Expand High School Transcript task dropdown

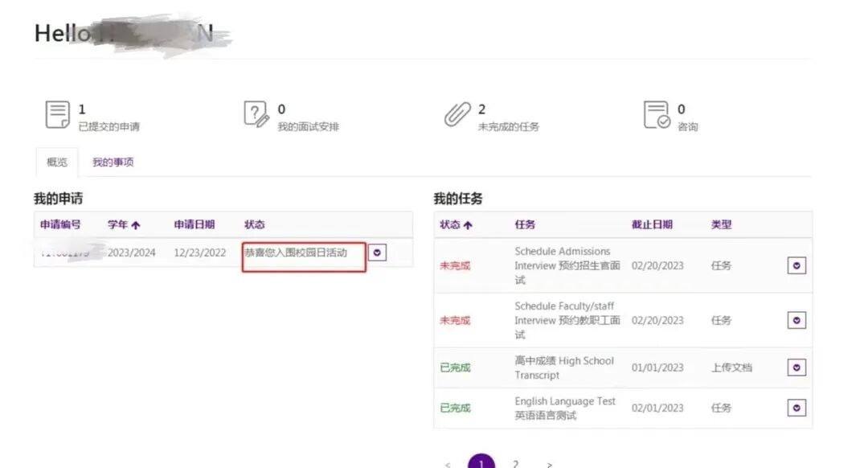[796, 367]
